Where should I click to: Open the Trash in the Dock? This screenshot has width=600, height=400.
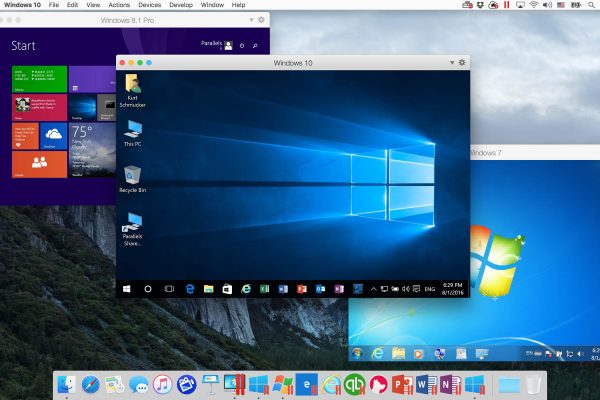(533, 384)
